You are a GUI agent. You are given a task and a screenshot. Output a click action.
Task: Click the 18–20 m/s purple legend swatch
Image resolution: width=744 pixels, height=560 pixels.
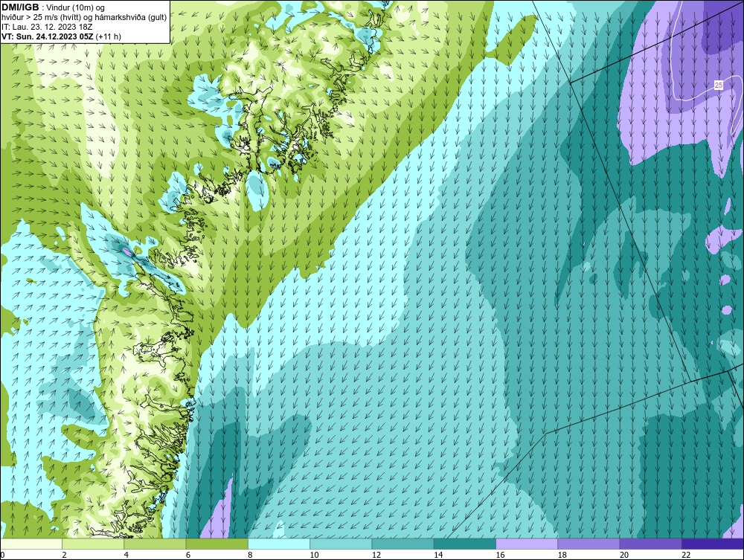pyautogui.click(x=589, y=544)
